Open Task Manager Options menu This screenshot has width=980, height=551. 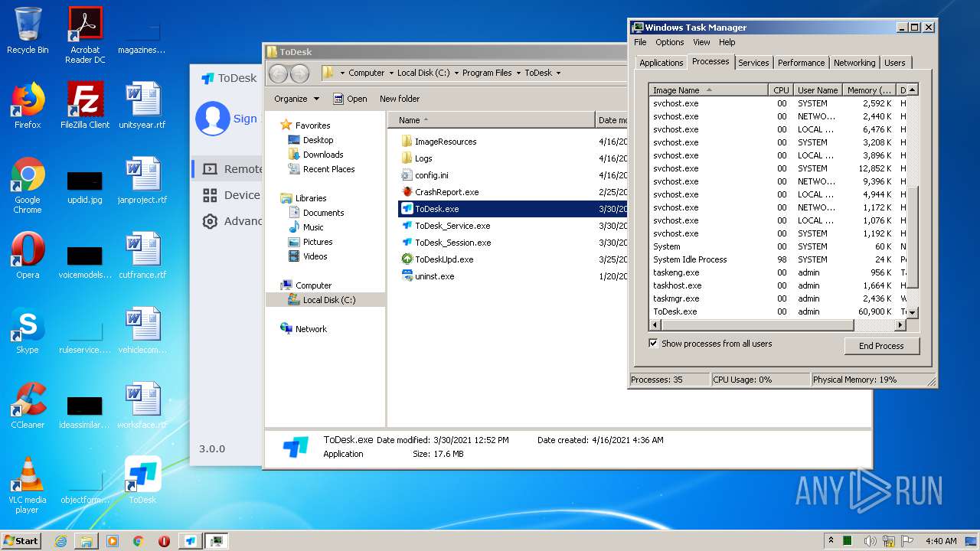click(669, 43)
